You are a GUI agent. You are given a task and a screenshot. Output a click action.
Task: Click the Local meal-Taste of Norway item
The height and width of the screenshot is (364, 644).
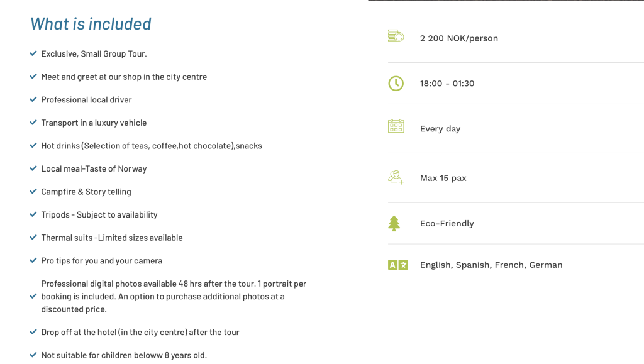(94, 168)
